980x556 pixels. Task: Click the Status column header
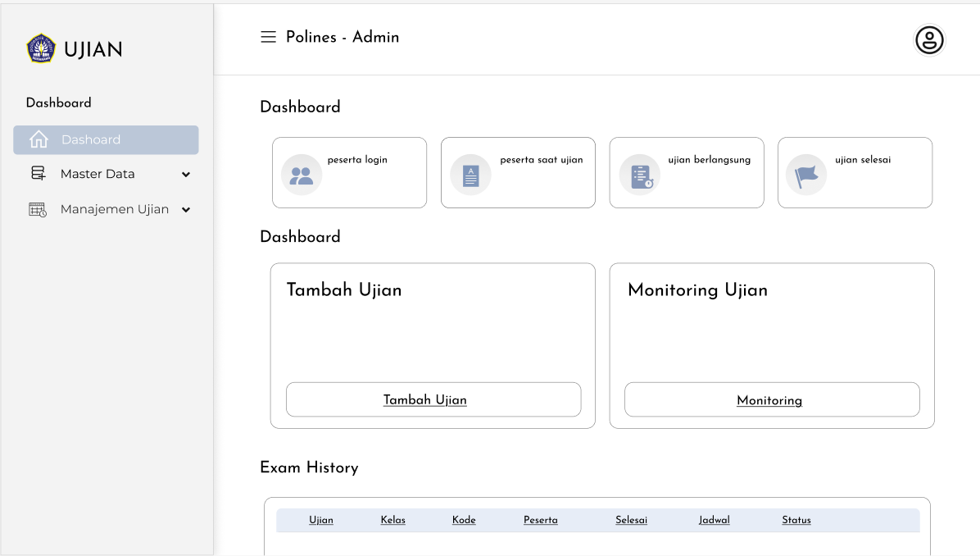[796, 520]
